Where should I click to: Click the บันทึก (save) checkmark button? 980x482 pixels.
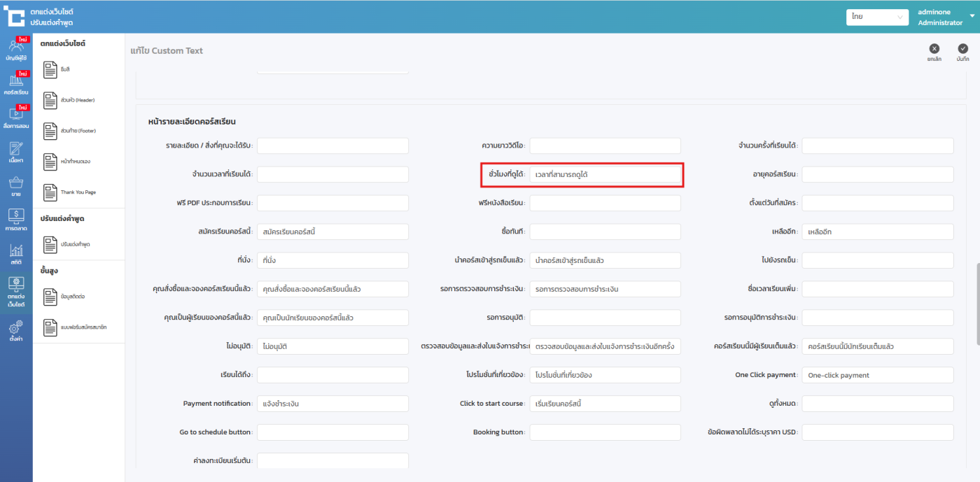coord(962,49)
